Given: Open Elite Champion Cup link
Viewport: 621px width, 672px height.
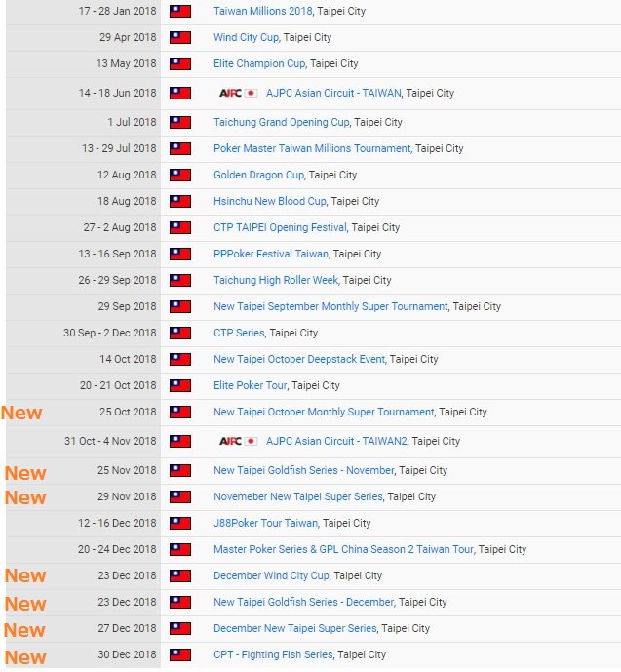Looking at the screenshot, I should [x=259, y=63].
